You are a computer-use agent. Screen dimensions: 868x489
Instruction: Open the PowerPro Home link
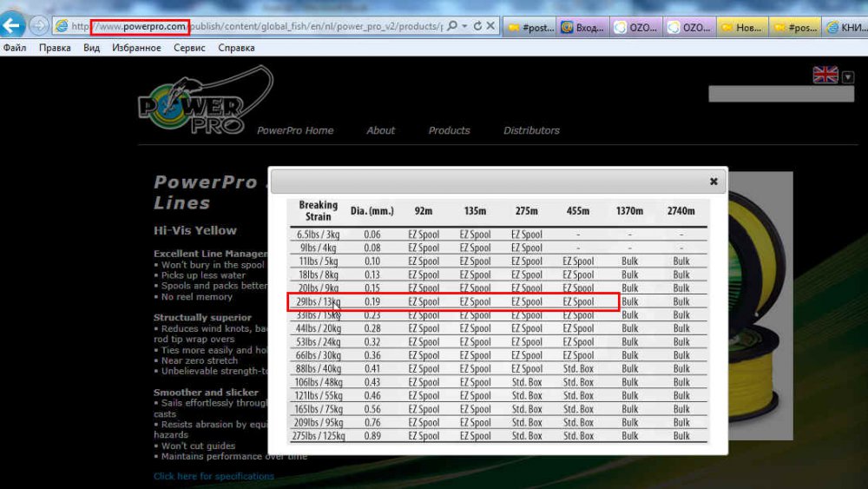click(x=295, y=130)
